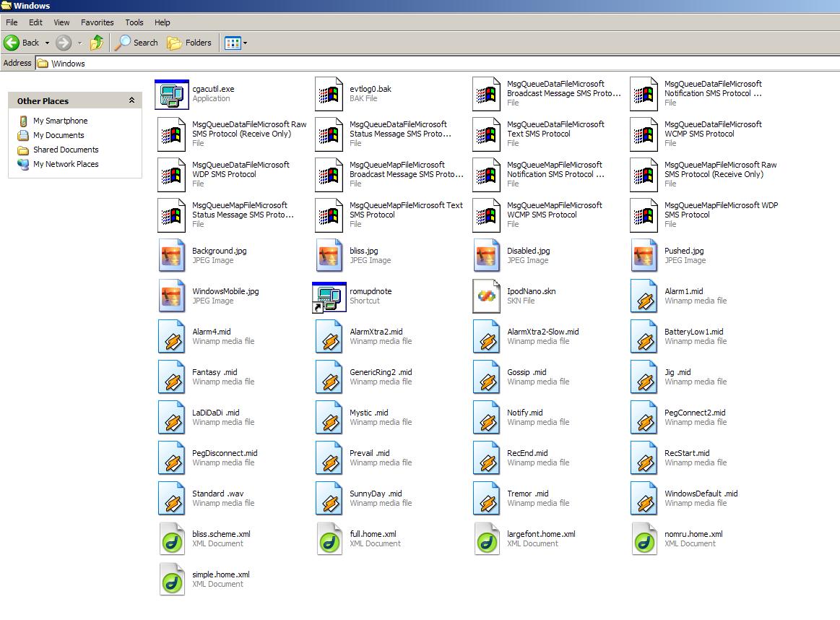Select the Disabled.jpg image icon

coord(486,256)
